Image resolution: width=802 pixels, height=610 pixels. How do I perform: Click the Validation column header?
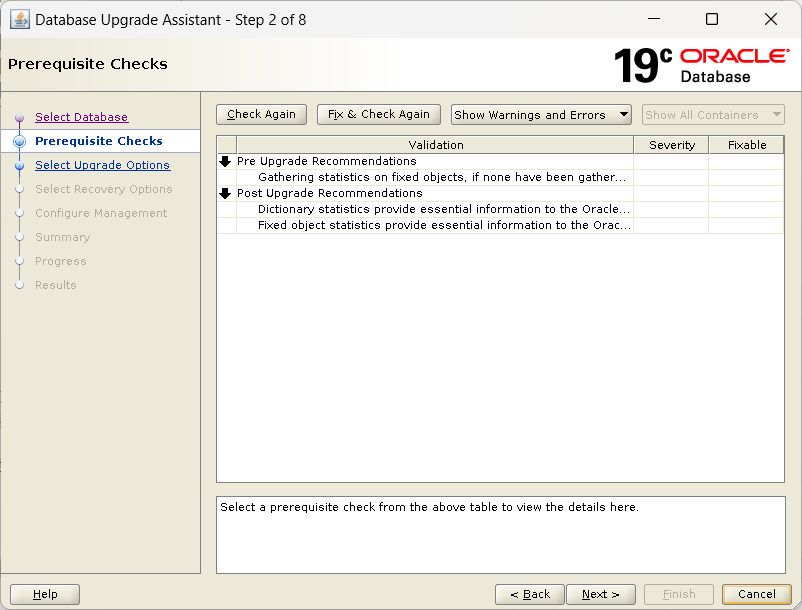click(x=435, y=145)
